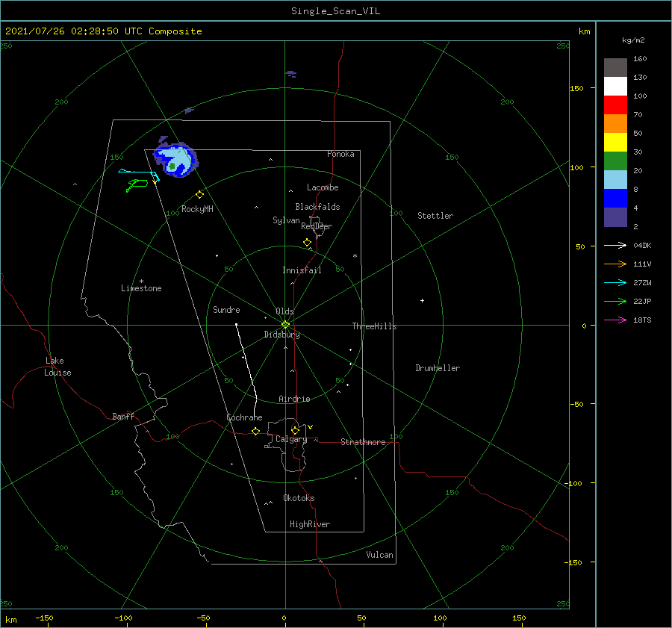672x628 pixels.
Task: Click the Stettler town label
Action: (435, 216)
